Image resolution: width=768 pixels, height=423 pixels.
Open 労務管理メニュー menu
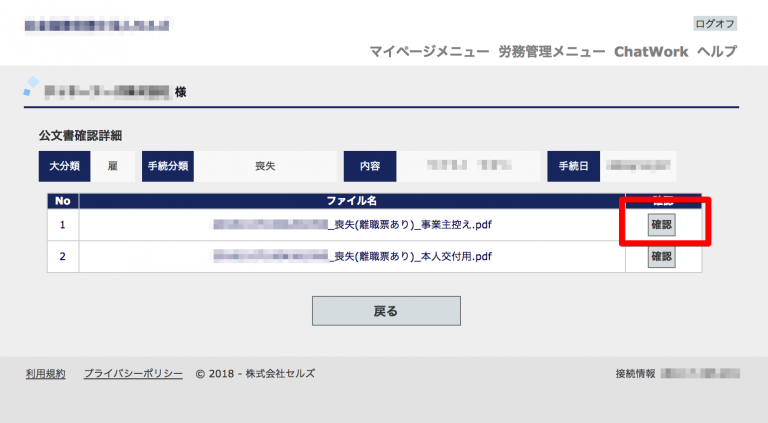pos(552,51)
